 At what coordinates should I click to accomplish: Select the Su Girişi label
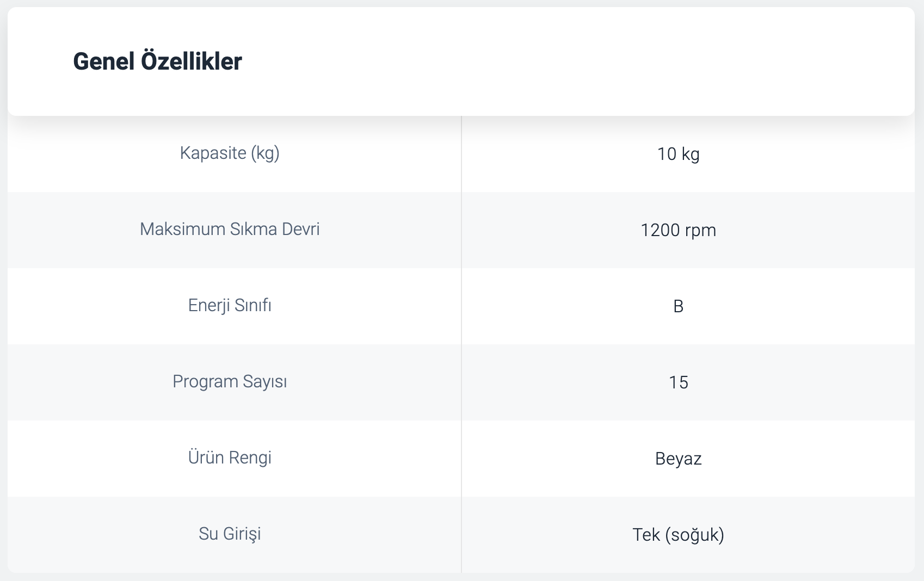[x=230, y=534]
